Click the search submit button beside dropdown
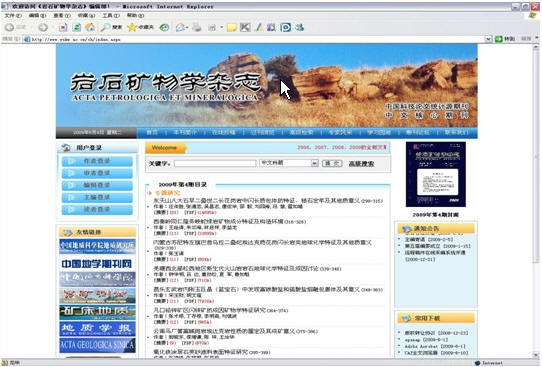This screenshot has width=542, height=367. click(332, 163)
